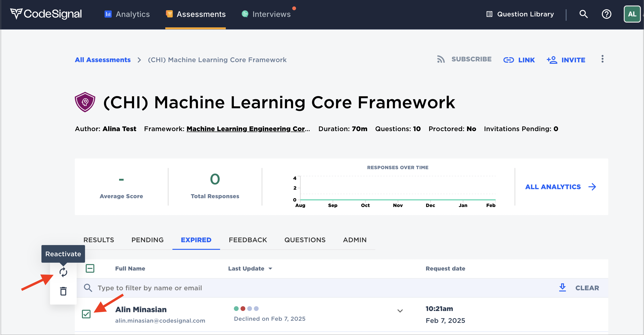
Task: Click 'Declined on Feb 7, 2025' text
Action: (270, 319)
